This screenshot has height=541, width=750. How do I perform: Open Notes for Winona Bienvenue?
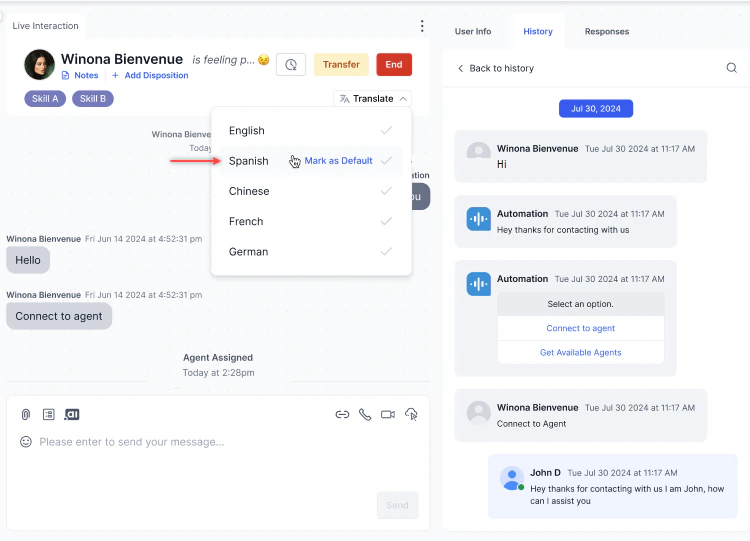point(80,76)
